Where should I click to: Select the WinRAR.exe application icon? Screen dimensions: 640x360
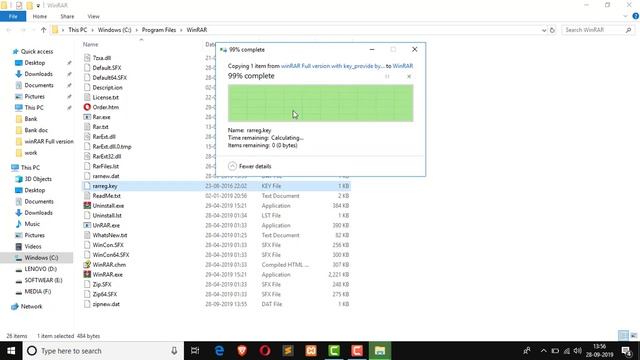[x=87, y=274]
